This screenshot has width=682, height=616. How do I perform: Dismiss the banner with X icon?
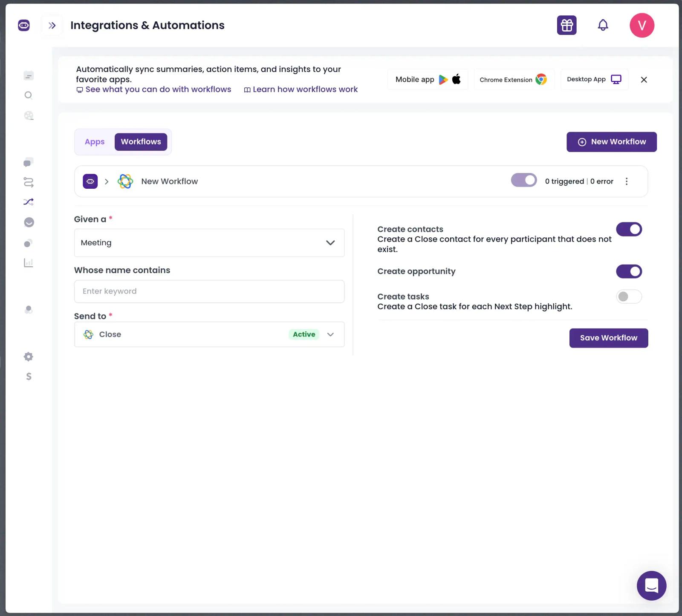point(644,80)
